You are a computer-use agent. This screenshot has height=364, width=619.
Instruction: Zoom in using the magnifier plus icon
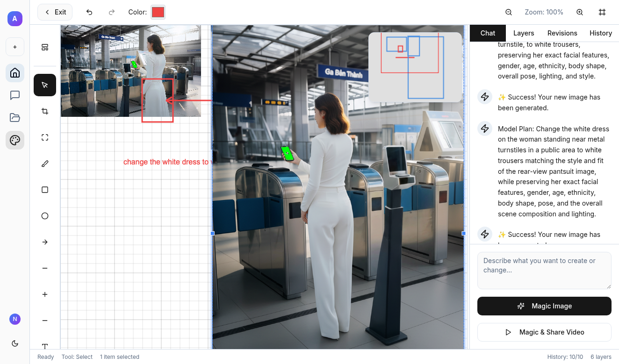tap(580, 12)
